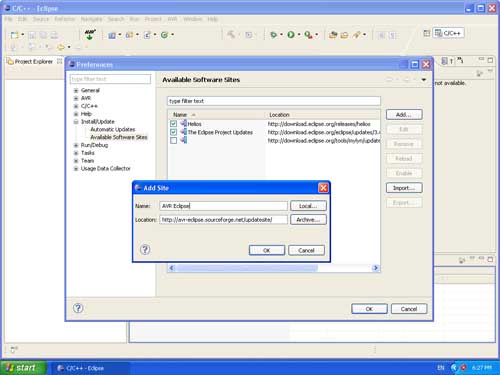500x375 pixels.
Task: Click the horizontal scrollbar thumb in sites table
Action: [x=247, y=268]
